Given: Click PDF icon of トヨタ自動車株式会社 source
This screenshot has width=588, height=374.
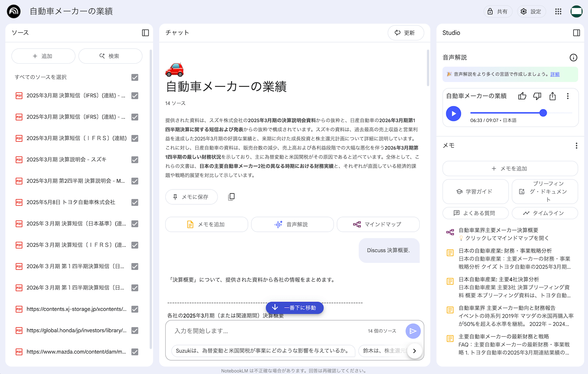Looking at the screenshot, I should tap(19, 202).
